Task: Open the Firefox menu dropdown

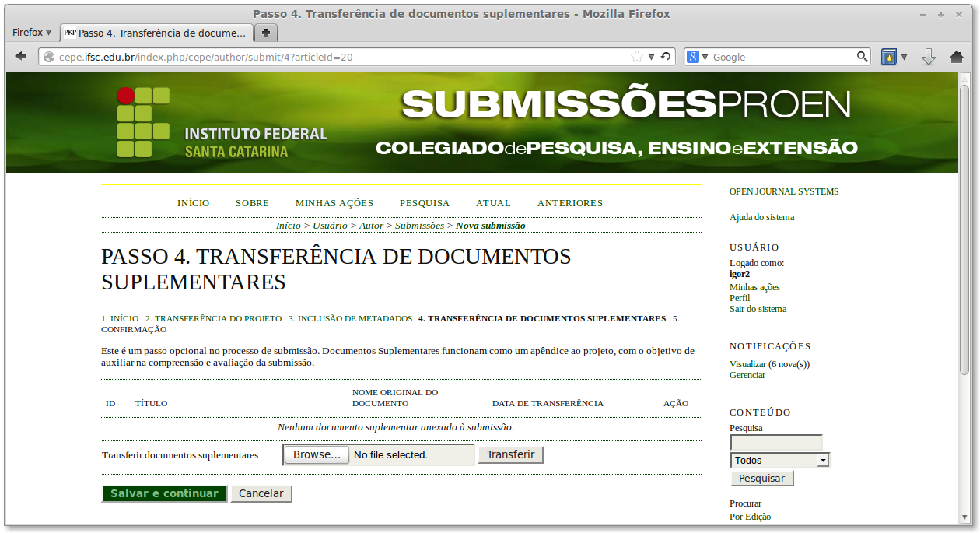Action: point(31,33)
